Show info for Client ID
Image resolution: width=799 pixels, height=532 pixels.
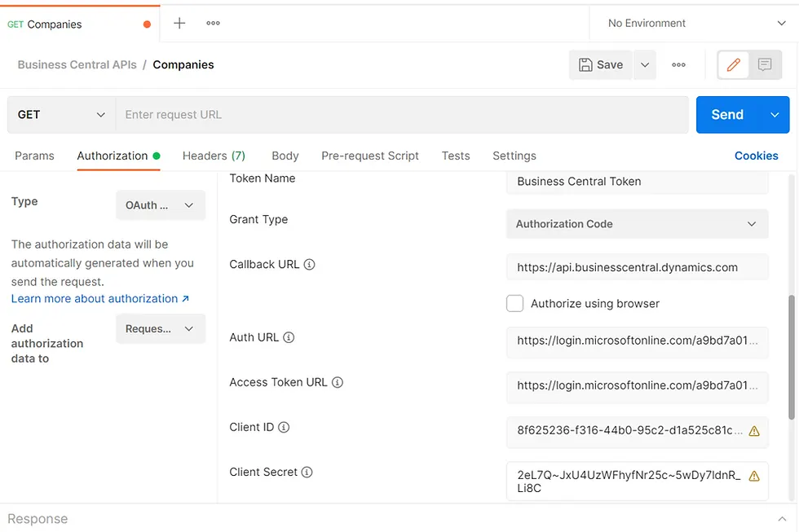click(284, 427)
